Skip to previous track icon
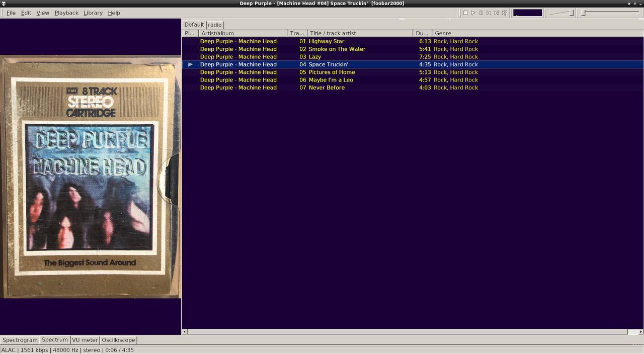 click(489, 13)
